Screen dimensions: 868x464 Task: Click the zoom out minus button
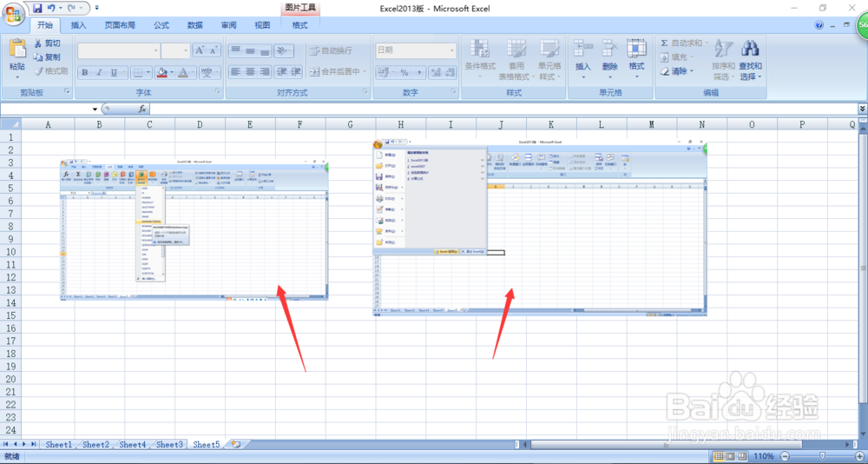(785, 456)
